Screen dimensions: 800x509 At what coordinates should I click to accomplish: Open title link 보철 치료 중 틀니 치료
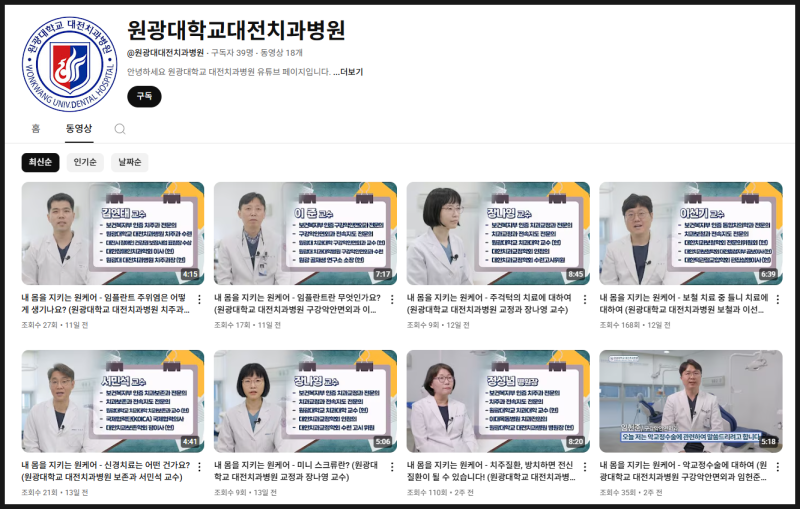(x=684, y=303)
